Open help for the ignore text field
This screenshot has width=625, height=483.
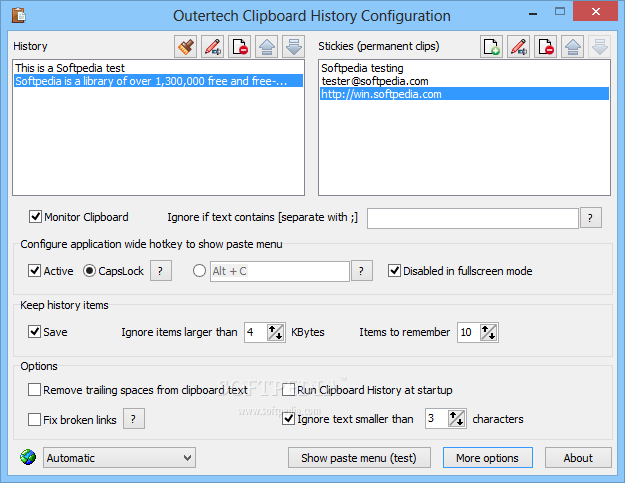coord(591,218)
